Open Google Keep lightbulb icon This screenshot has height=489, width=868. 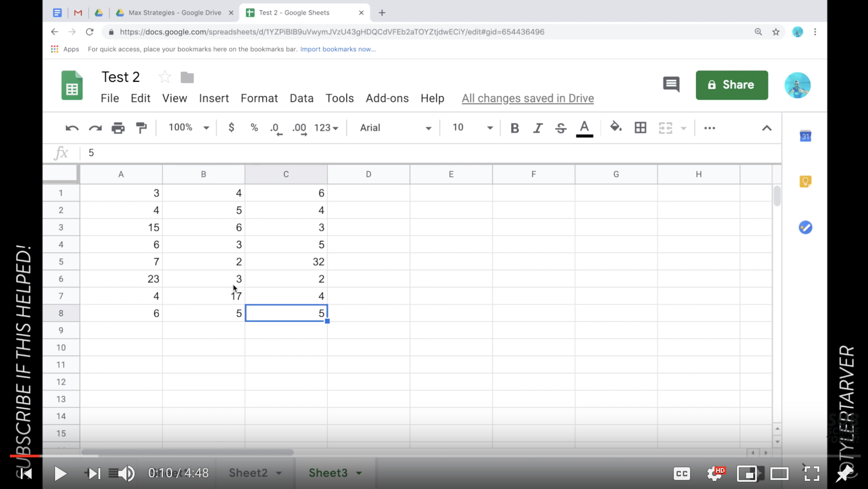[x=805, y=182]
